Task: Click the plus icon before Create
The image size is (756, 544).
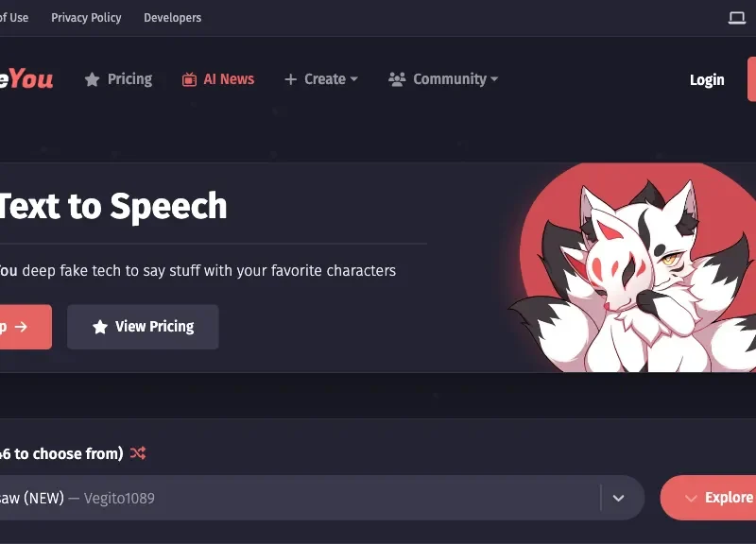Action: click(x=290, y=79)
